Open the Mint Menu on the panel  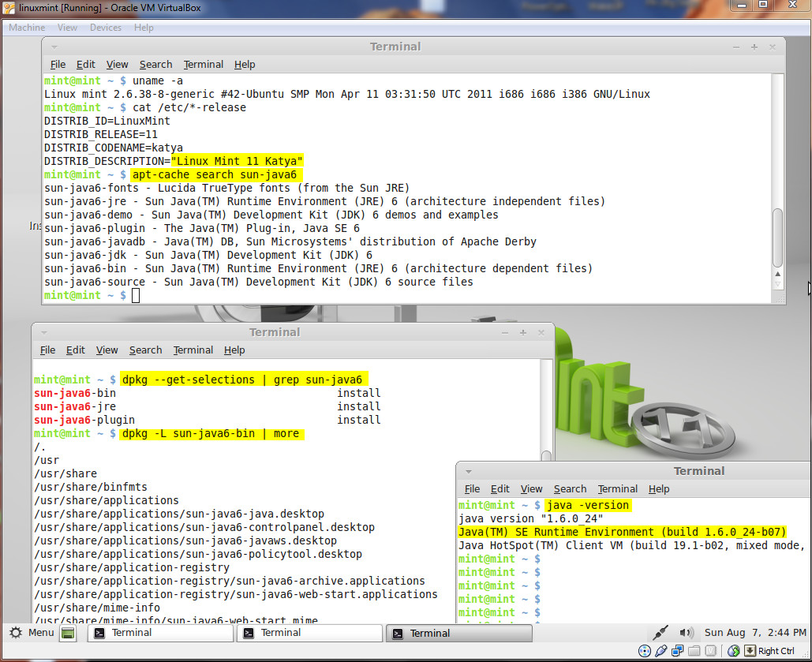32,633
